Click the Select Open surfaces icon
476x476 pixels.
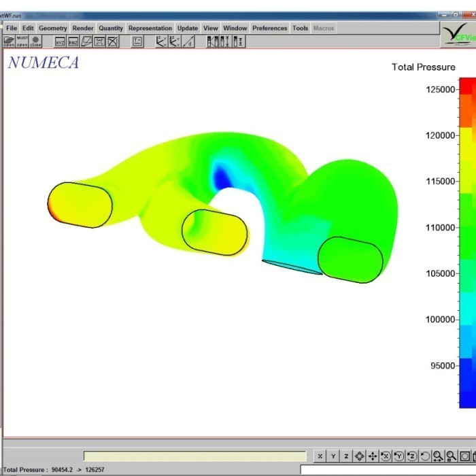(22, 41)
